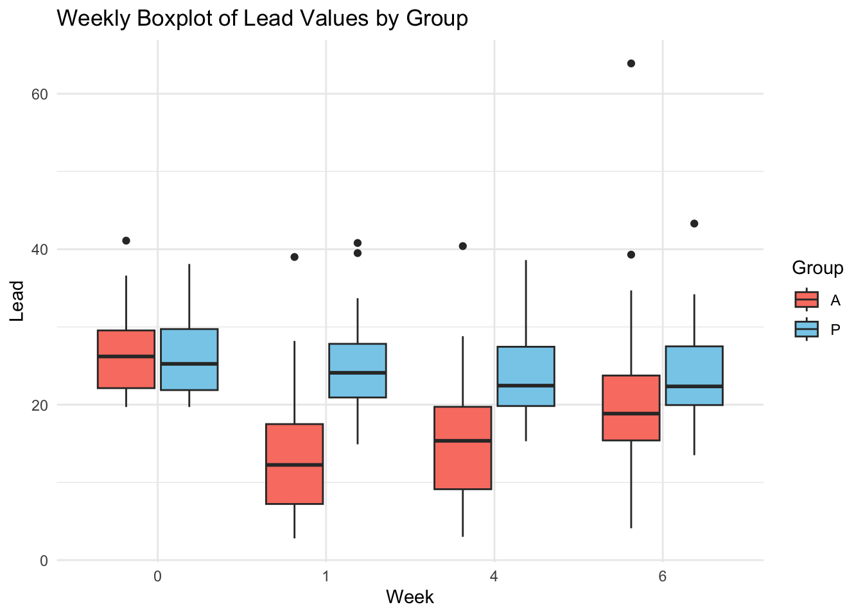Click the "60" y-axis tick label

40,94
